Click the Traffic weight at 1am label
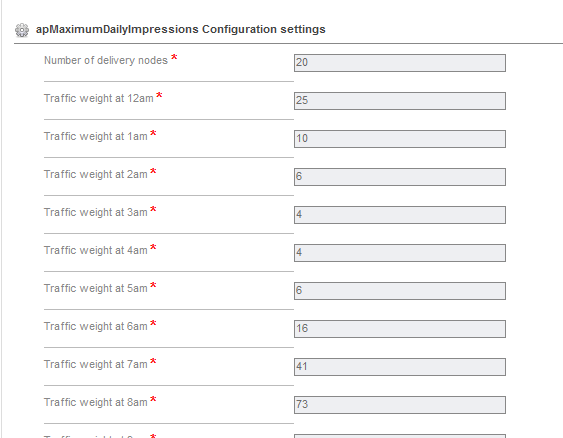The width and height of the screenshot is (563, 438). (x=96, y=136)
